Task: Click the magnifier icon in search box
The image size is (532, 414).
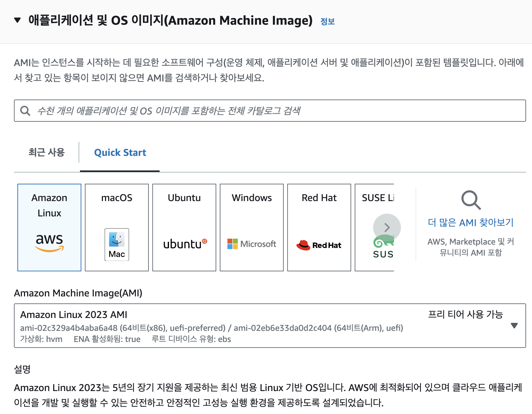Action: pos(25,111)
